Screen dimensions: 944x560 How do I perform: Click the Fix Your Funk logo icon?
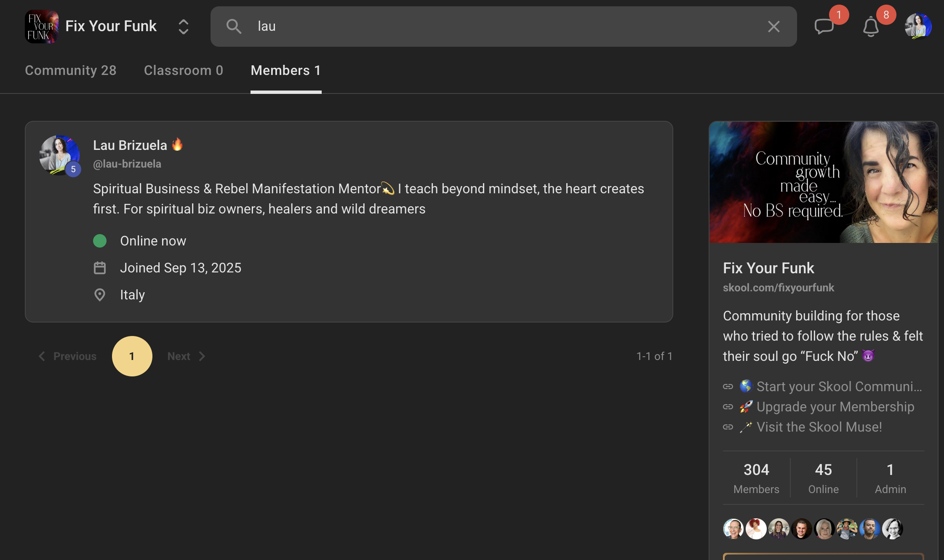pos(41,27)
